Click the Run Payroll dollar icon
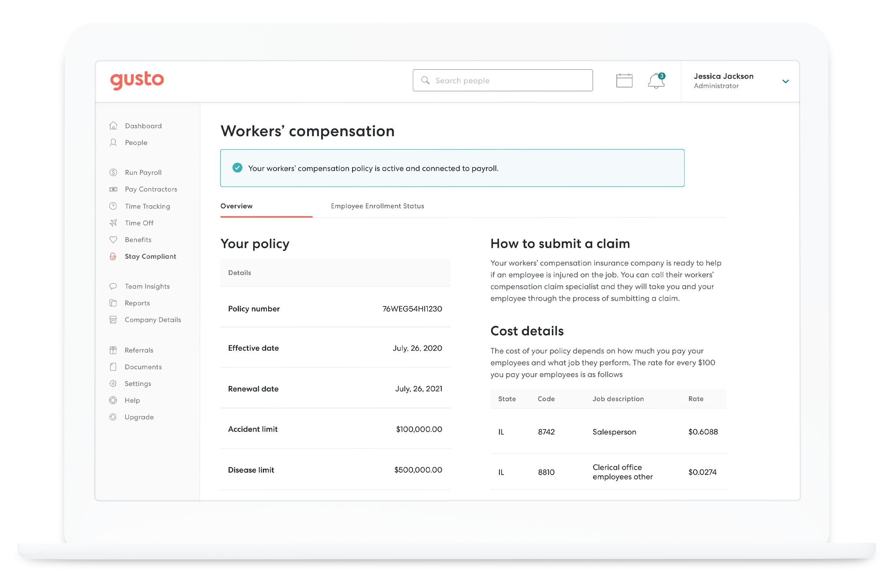Screen dimensions: 892x588 tap(113, 172)
